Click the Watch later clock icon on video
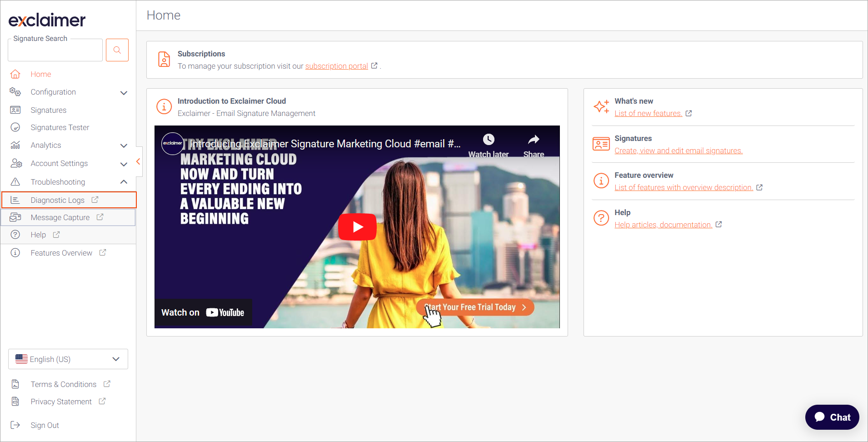 click(489, 139)
